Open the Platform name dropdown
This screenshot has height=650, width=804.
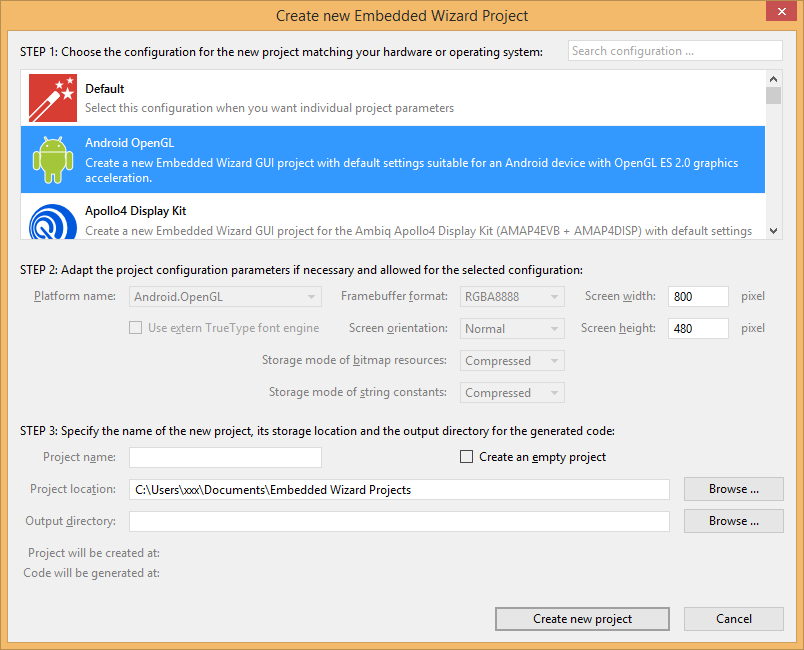pos(225,297)
